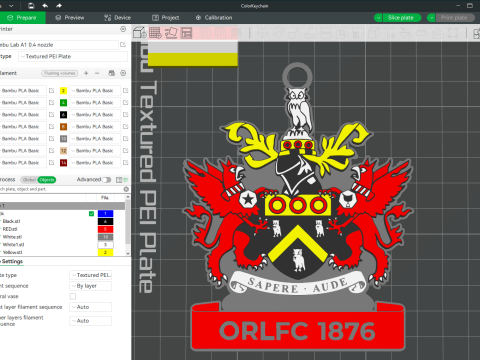Click the Add model cube icon

click(140, 33)
